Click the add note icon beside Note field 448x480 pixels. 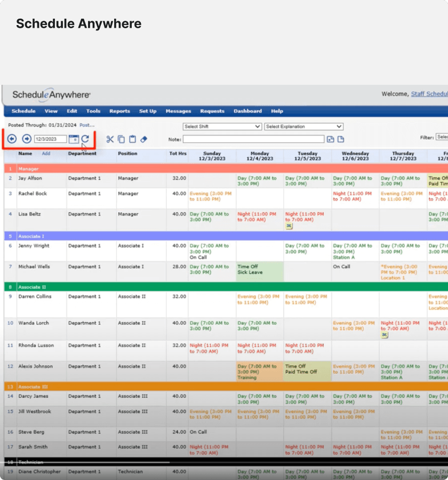pyautogui.click(x=331, y=139)
